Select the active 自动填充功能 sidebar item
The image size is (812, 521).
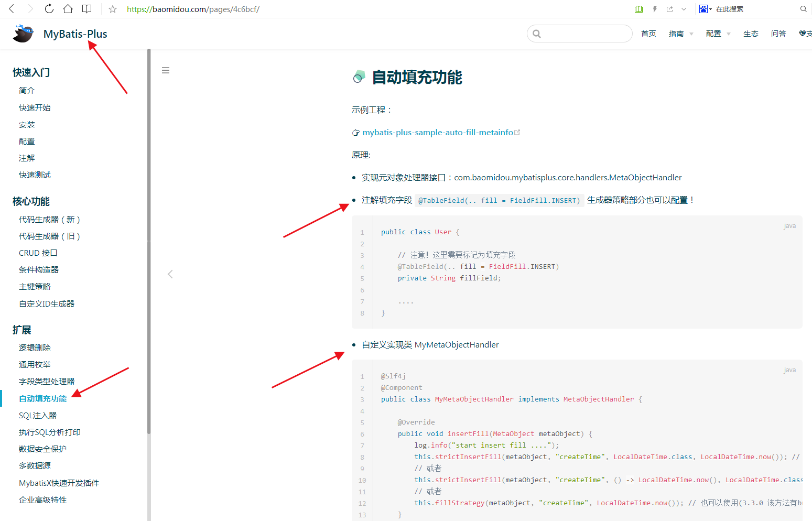pyautogui.click(x=43, y=399)
